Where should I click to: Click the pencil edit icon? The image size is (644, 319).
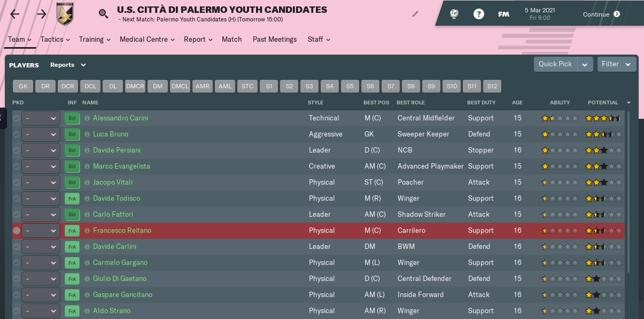click(415, 14)
